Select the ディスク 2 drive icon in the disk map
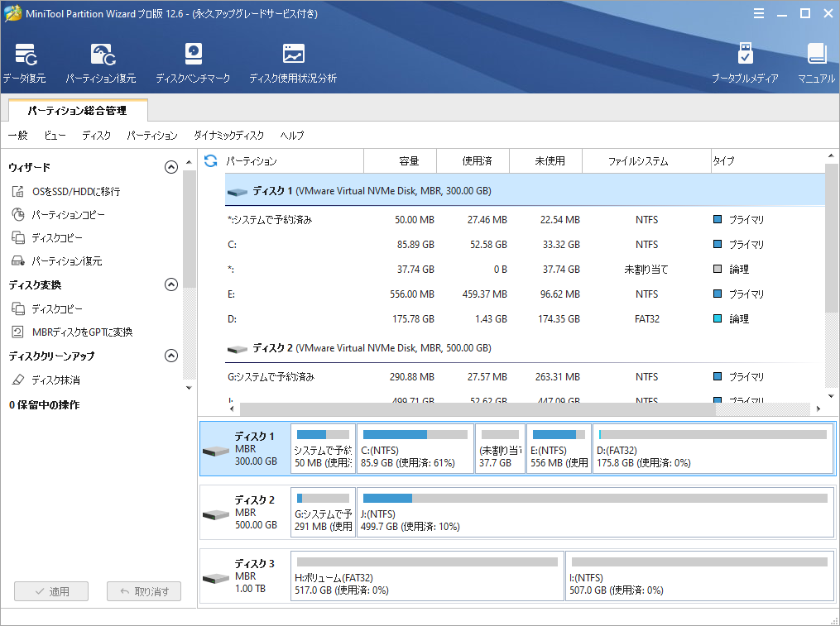 pyautogui.click(x=216, y=514)
